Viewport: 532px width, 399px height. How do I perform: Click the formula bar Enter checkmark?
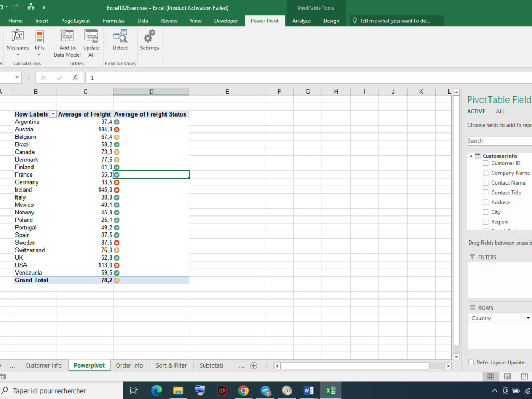pos(60,78)
